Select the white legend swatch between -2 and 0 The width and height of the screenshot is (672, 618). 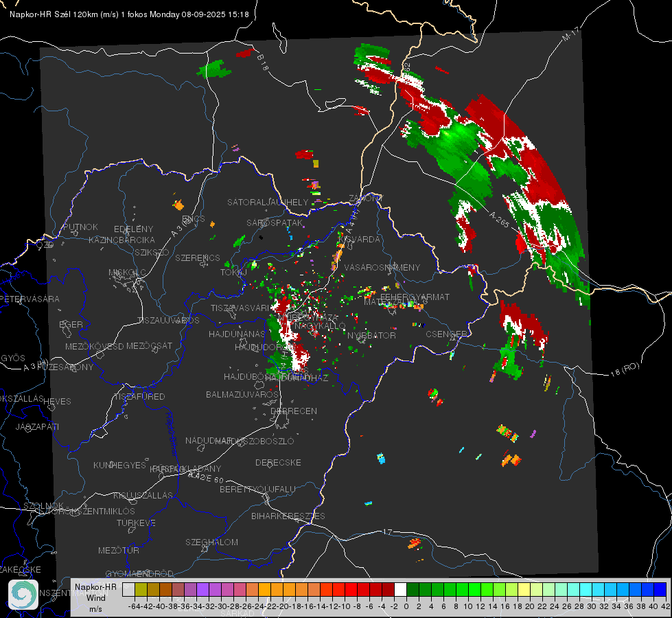[x=400, y=589]
